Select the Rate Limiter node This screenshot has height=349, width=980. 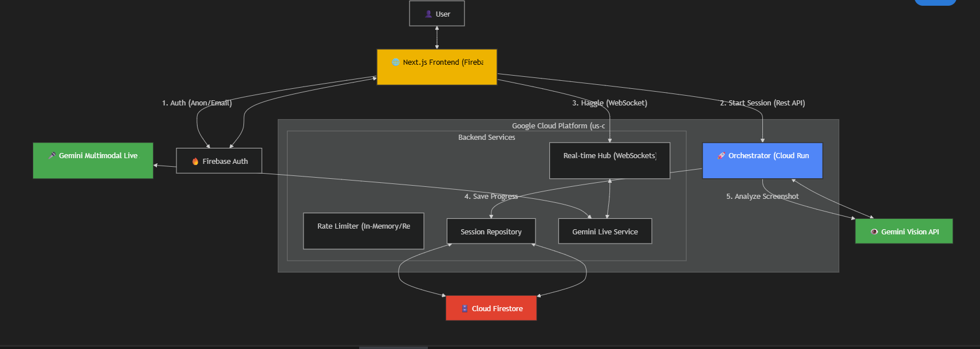[364, 231]
